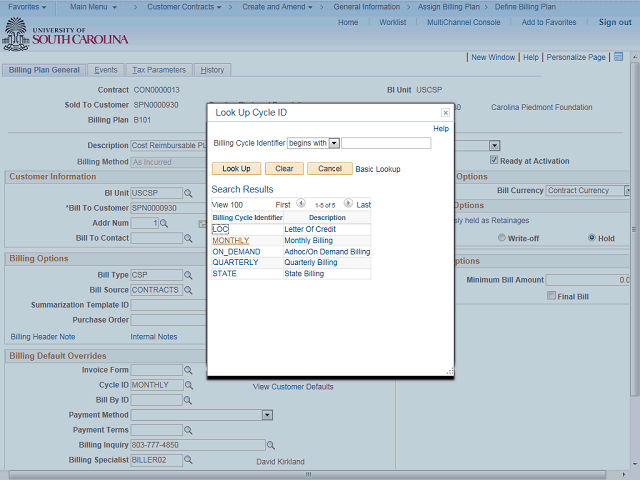Select the Hold radio button
The height and width of the screenshot is (480, 640).
coord(592,238)
